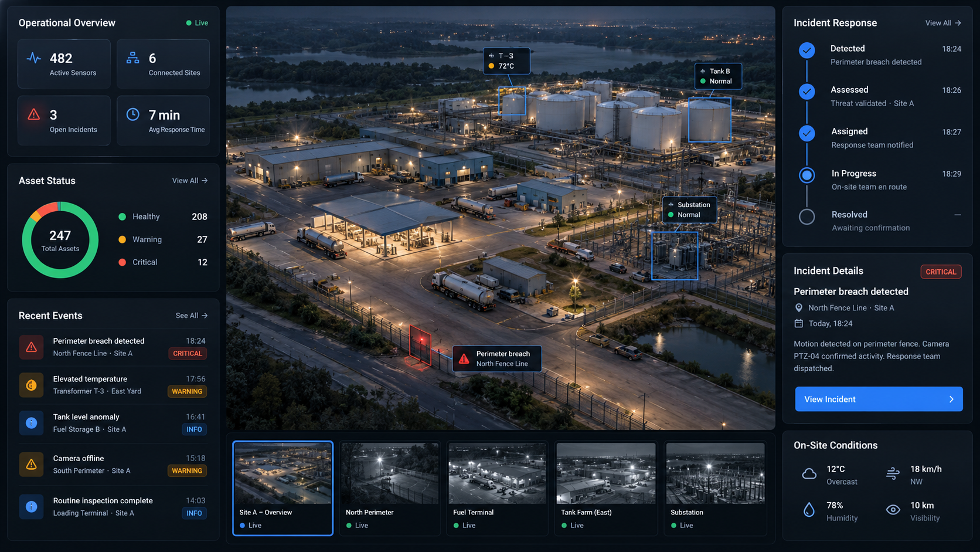Click the humidity droplet icon
This screenshot has width=980, height=552.
pos(809,510)
